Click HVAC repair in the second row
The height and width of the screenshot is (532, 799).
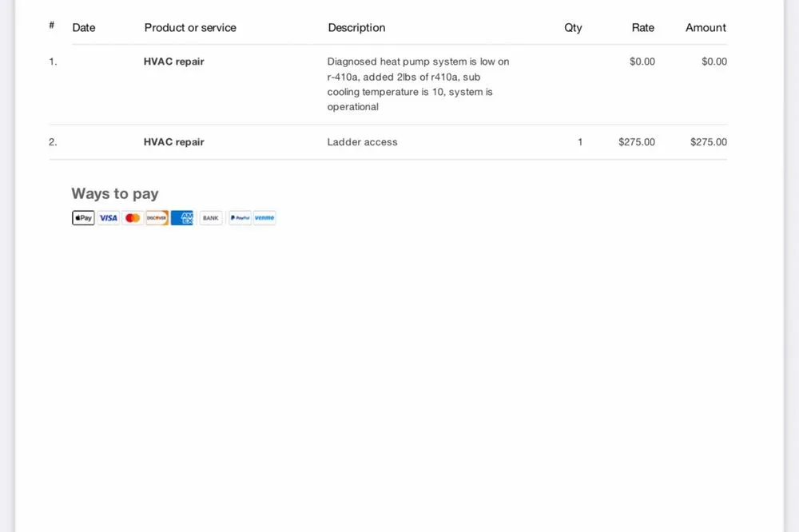point(174,142)
